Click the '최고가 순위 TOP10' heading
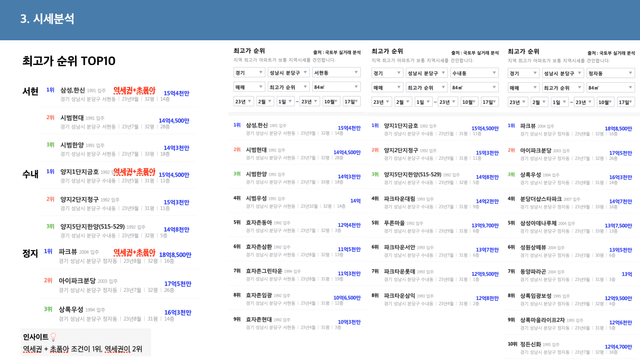Screen dimensions: 640x360 pyautogui.click(x=69, y=61)
